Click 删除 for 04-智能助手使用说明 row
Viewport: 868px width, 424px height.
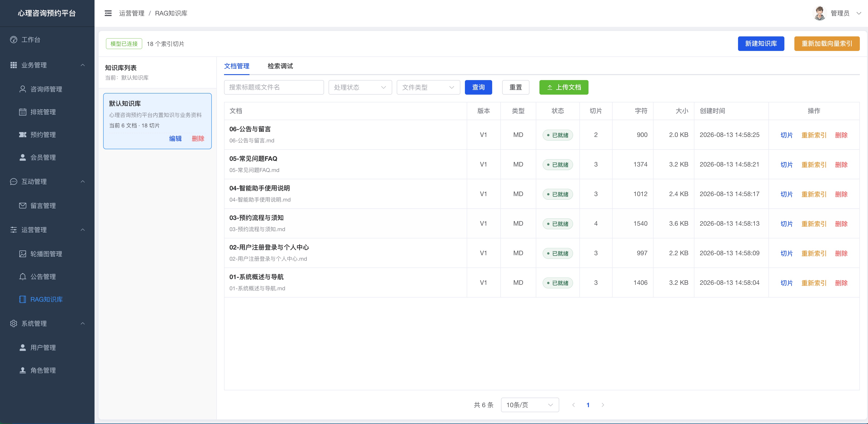[841, 194]
